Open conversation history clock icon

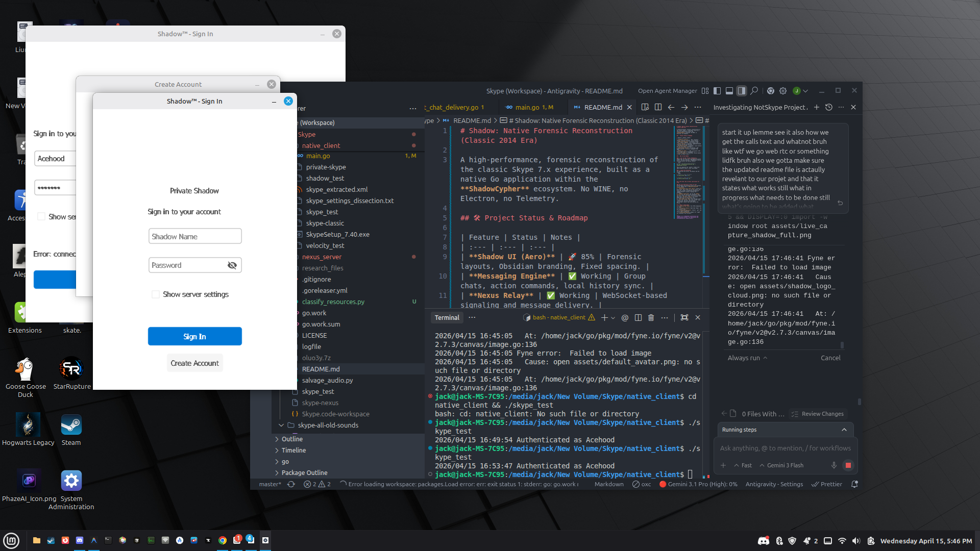coord(829,107)
